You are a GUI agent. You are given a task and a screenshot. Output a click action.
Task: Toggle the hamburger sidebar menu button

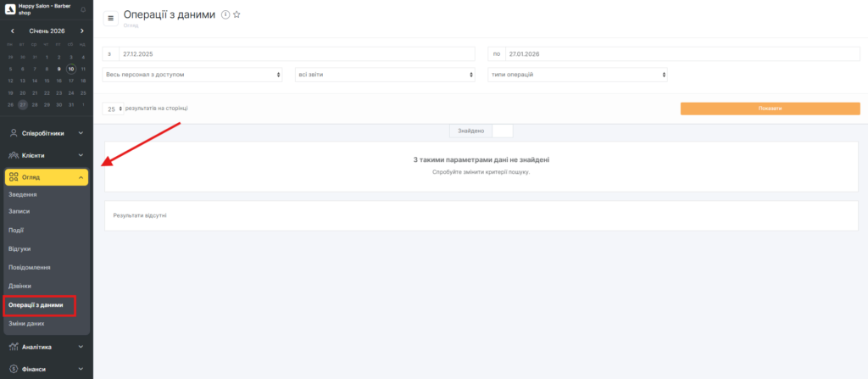[110, 19]
